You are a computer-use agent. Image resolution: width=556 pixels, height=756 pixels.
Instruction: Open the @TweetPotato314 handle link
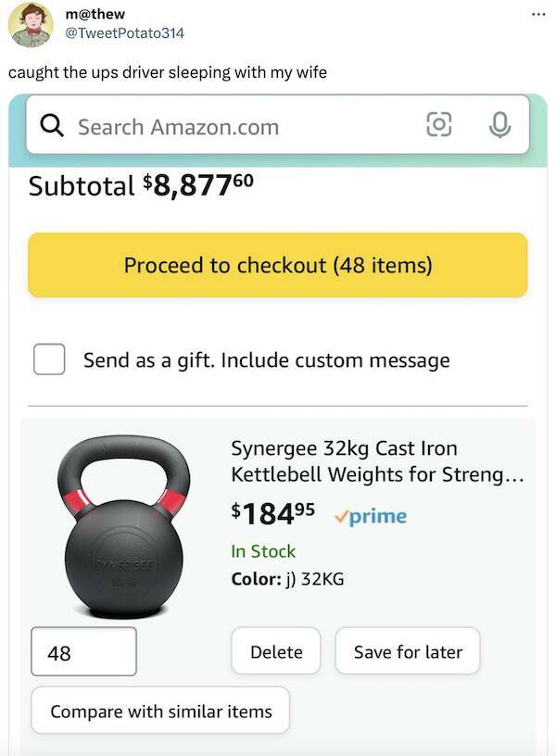pos(124,32)
